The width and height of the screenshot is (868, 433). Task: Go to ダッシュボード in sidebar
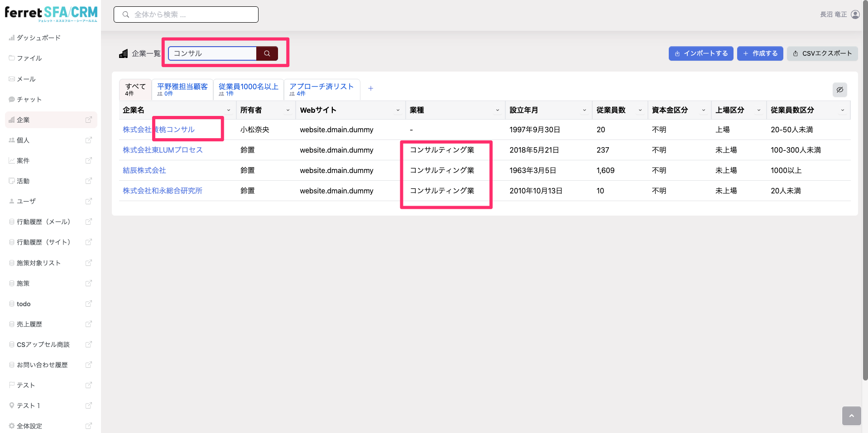38,38
